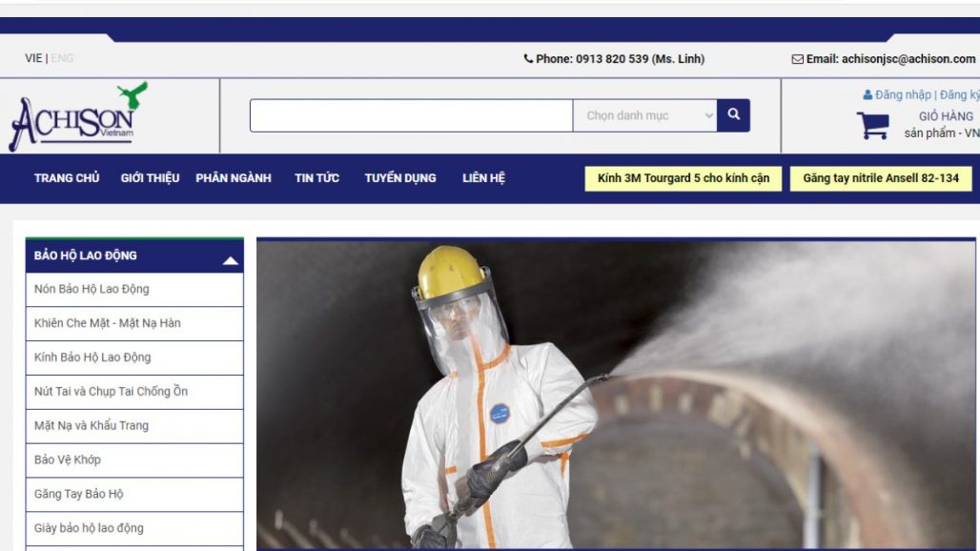Select Bảo Vệ Khớp category
The height and width of the screenshot is (551, 980).
(x=134, y=460)
